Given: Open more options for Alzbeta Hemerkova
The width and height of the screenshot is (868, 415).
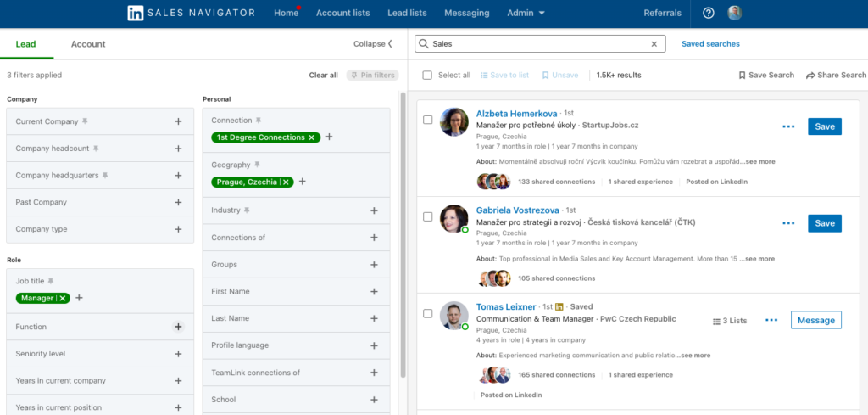Looking at the screenshot, I should tap(788, 126).
